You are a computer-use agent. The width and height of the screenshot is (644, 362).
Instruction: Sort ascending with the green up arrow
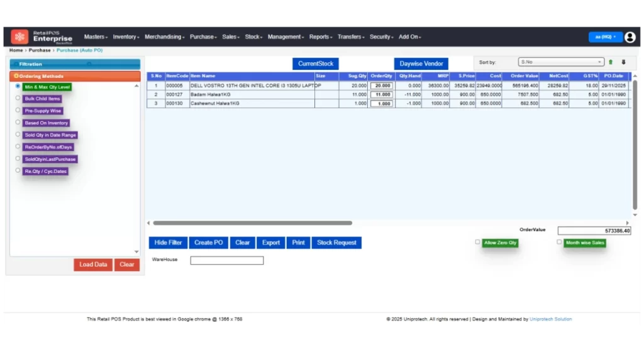click(x=610, y=62)
